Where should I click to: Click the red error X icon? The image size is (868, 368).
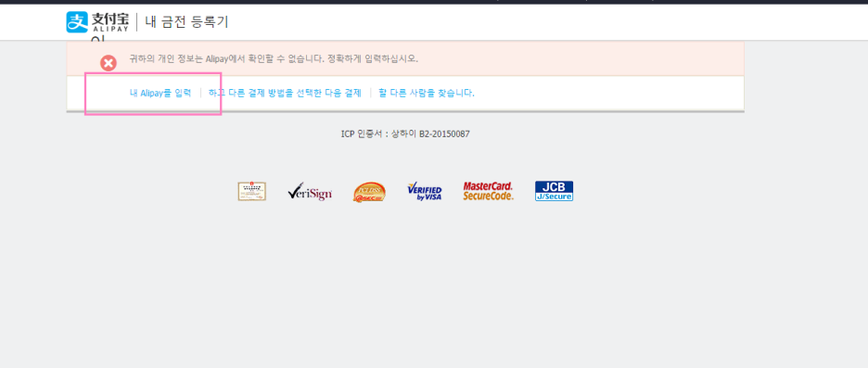(x=108, y=64)
